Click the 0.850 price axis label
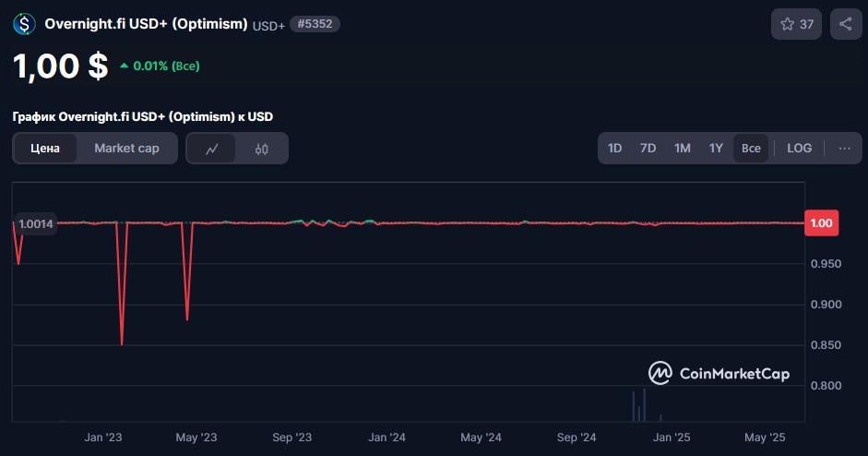 coord(826,344)
